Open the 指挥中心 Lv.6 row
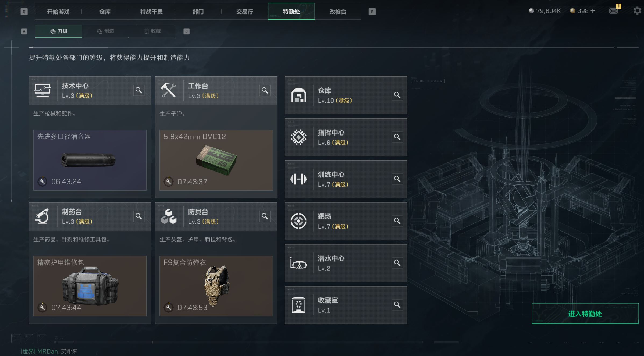This screenshot has width=644, height=356. pos(346,137)
